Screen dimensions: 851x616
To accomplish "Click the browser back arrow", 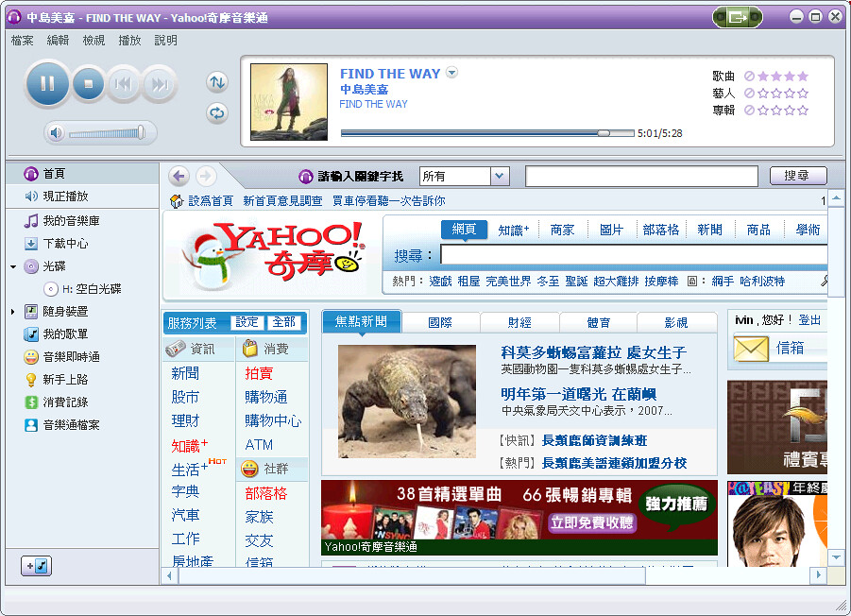I will [x=179, y=177].
